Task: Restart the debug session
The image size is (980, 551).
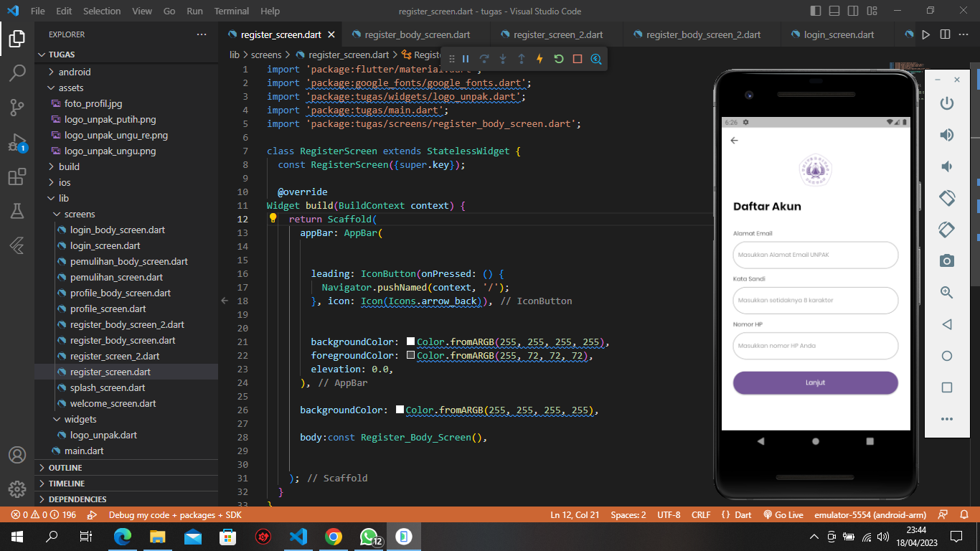Action: (559, 59)
